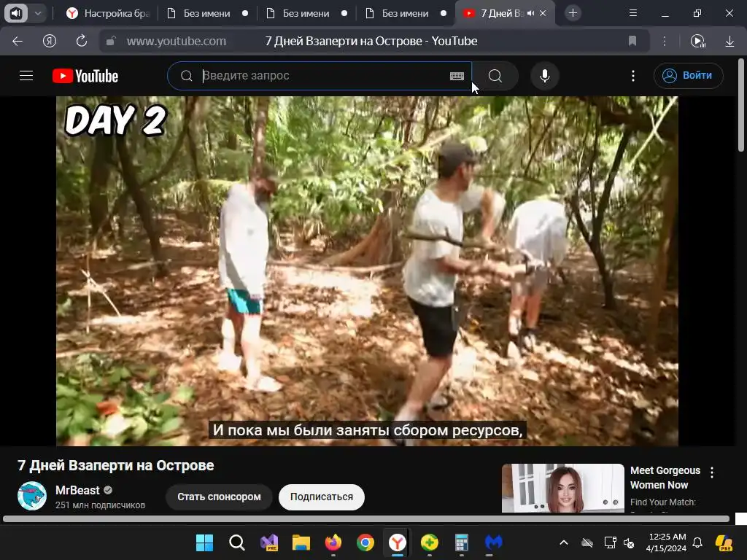
Task: Open Copilot Preview taskbar icon
Action: (724, 542)
